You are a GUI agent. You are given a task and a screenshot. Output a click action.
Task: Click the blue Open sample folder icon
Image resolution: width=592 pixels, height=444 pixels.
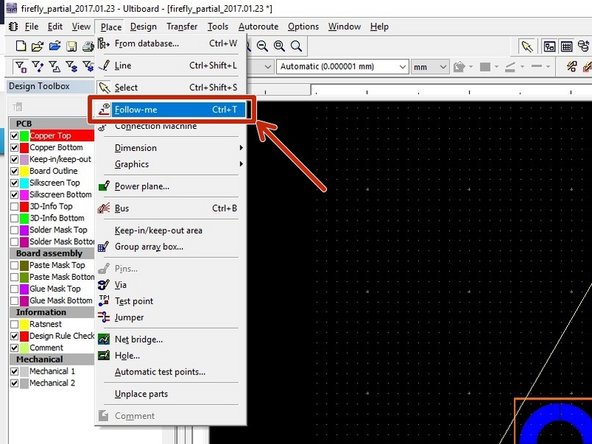[x=55, y=46]
